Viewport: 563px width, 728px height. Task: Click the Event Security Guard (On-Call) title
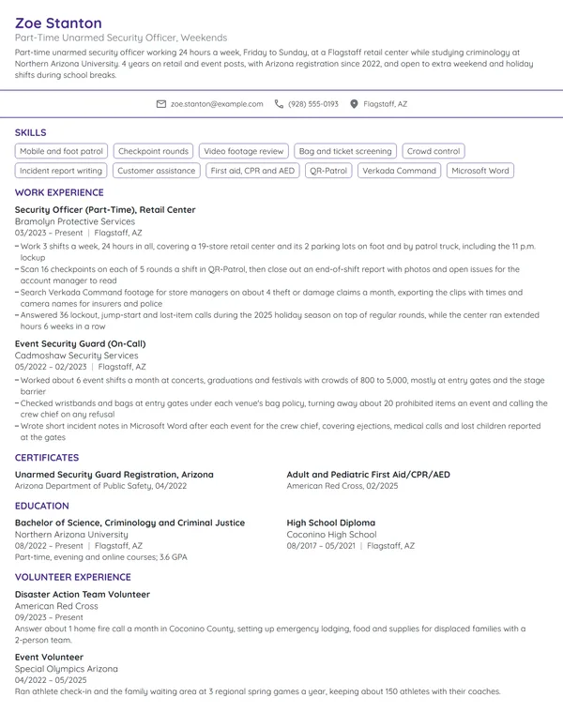click(x=81, y=344)
